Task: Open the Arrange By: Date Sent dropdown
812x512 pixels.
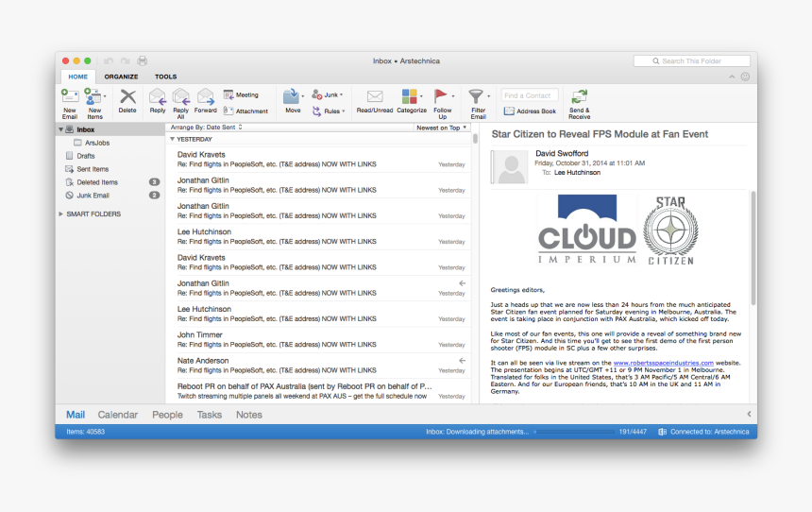Action: point(206,127)
